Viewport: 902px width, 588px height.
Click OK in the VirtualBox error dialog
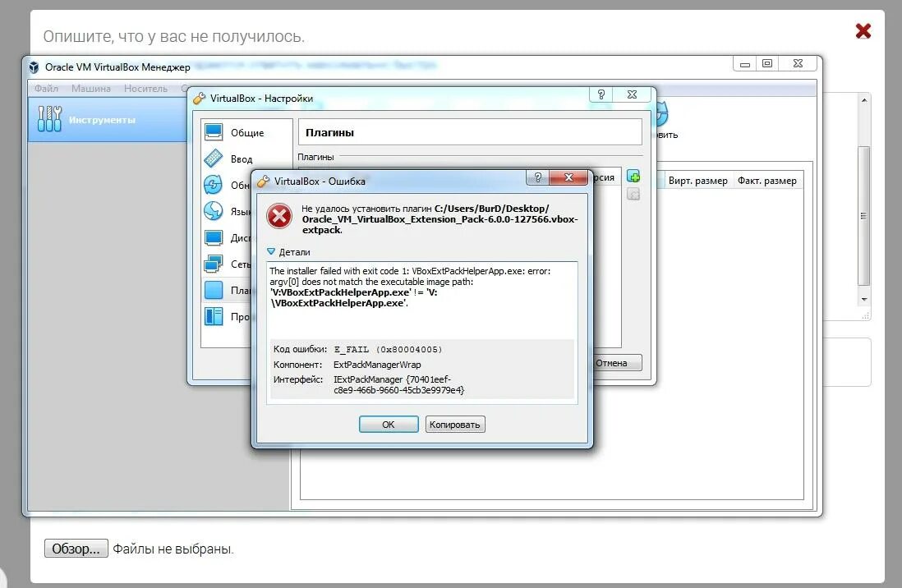(x=389, y=424)
